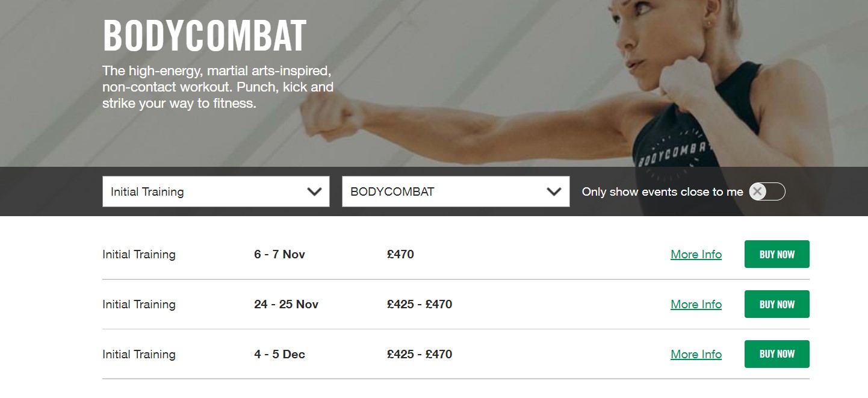
Task: Click the 4 - 5 Dec date label
Action: [279, 354]
